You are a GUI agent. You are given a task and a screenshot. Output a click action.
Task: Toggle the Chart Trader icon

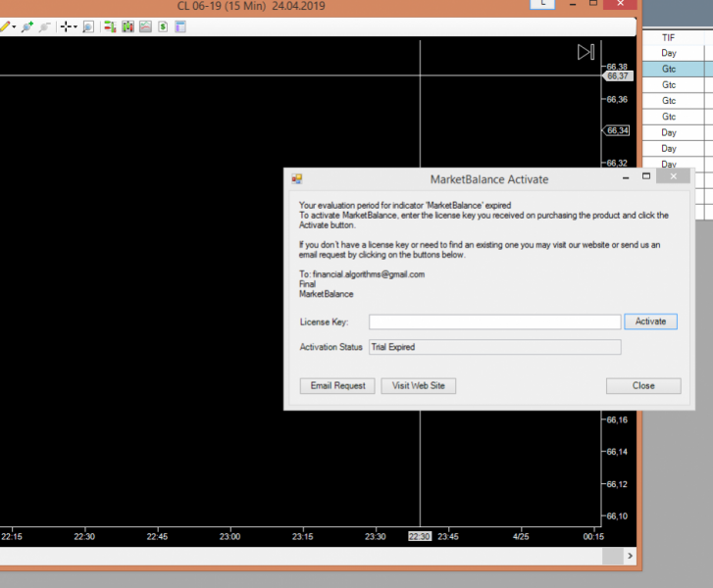pos(110,26)
